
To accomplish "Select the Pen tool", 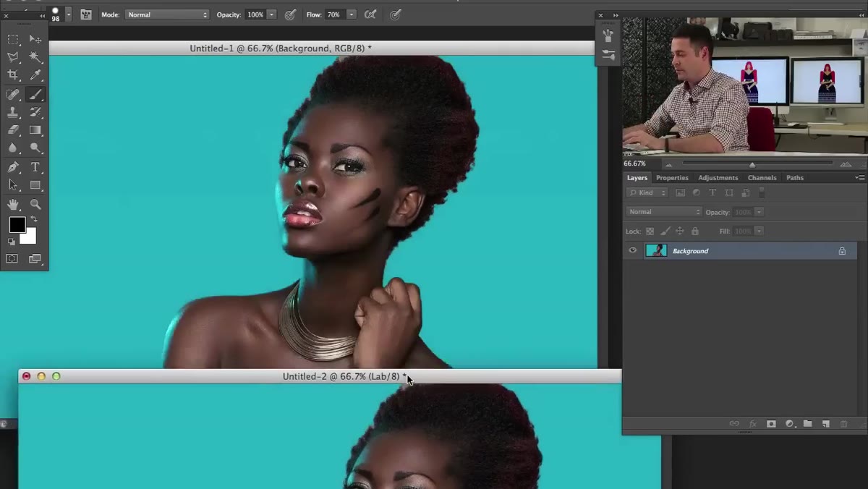I will point(13,167).
